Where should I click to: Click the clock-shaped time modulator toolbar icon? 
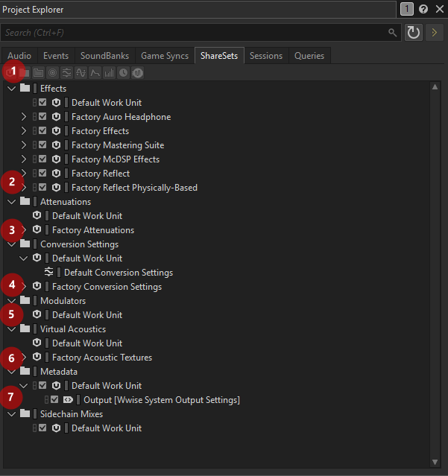pyautogui.click(x=123, y=73)
